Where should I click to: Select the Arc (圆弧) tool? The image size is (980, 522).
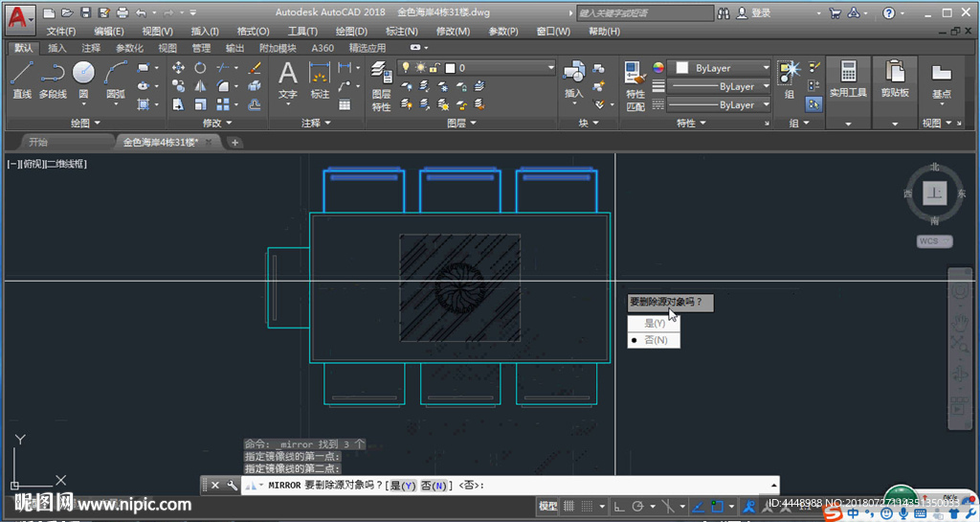click(116, 80)
